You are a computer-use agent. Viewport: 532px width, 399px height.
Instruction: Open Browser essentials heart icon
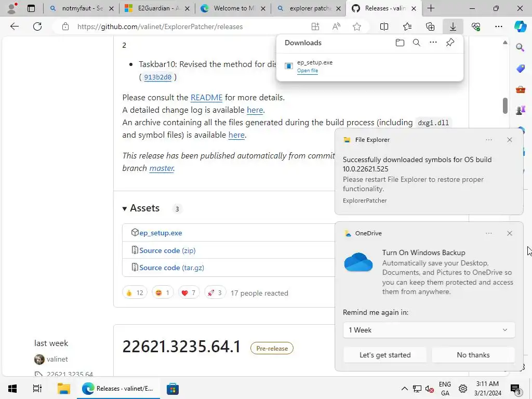pos(476,26)
